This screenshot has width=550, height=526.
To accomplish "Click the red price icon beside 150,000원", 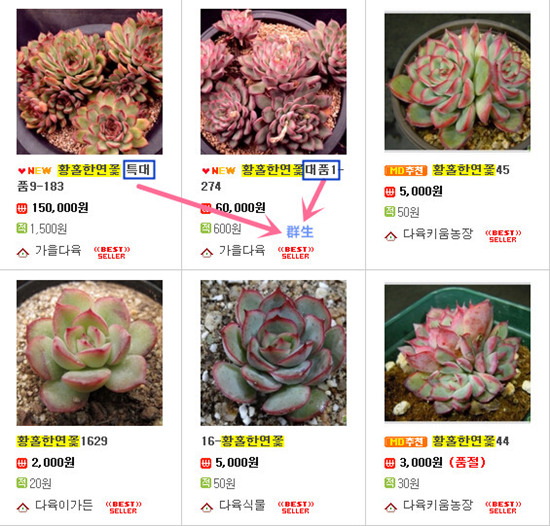I will point(22,209).
